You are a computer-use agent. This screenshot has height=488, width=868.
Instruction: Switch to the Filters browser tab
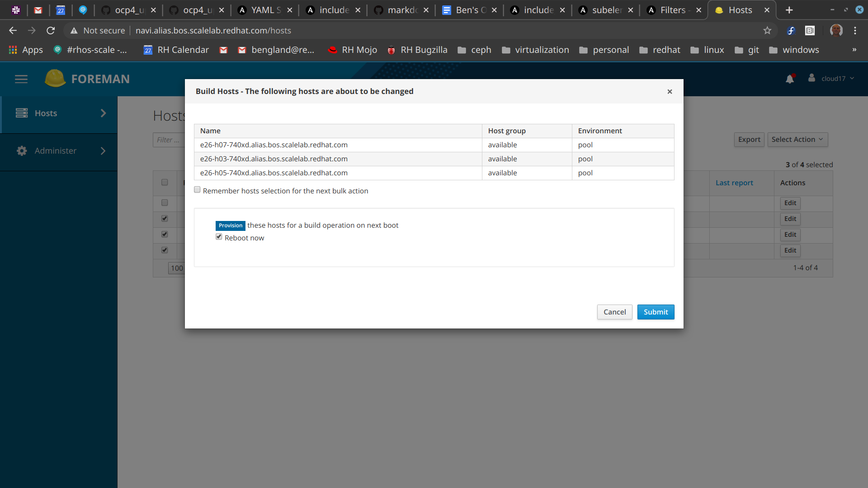(673, 10)
